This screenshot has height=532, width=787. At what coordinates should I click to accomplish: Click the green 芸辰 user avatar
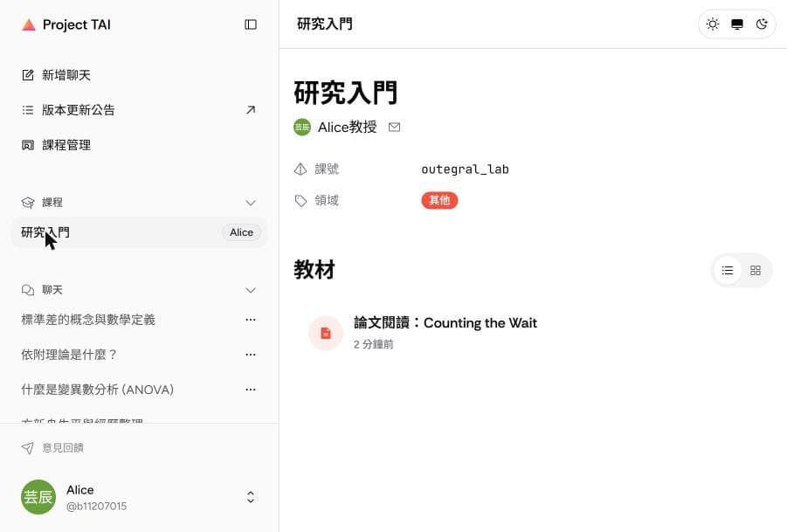(x=38, y=497)
